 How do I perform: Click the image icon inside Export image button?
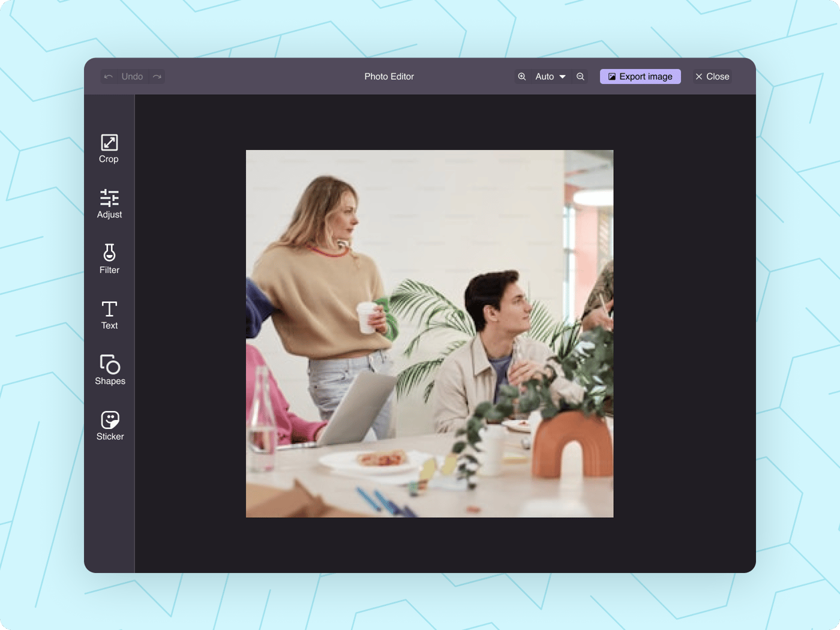click(x=612, y=76)
